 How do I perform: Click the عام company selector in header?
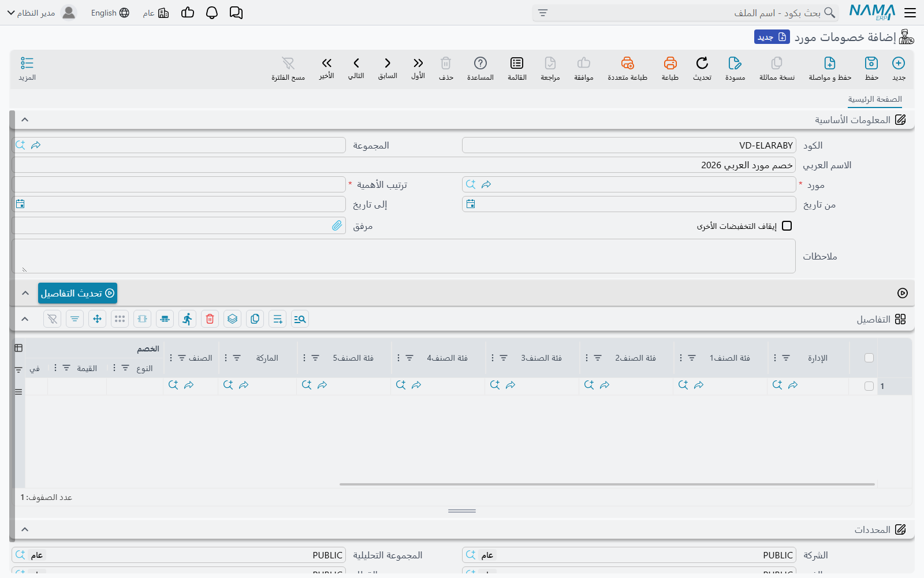click(156, 13)
